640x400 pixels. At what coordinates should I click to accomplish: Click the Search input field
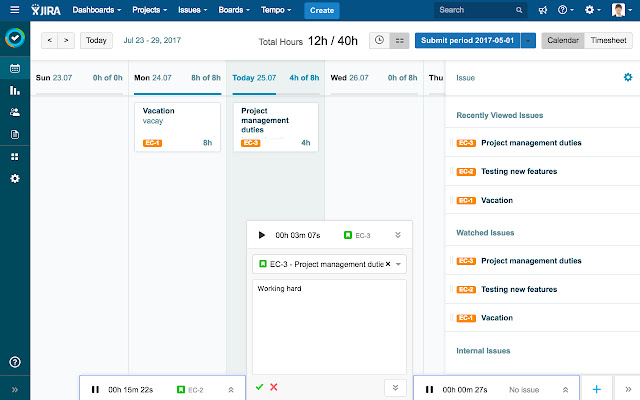pos(480,10)
